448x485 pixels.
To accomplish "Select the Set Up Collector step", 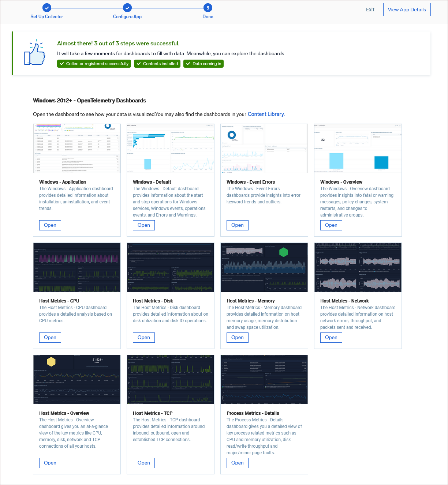I will click(47, 16).
